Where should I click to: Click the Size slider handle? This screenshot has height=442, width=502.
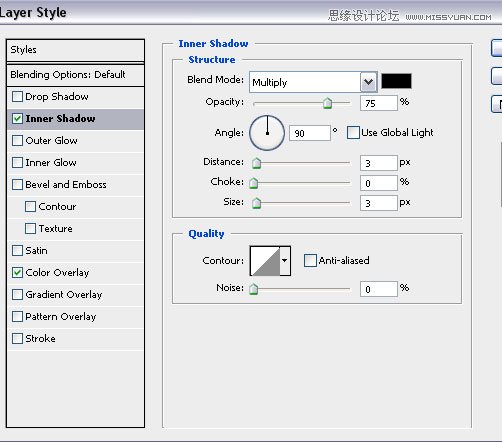point(256,203)
